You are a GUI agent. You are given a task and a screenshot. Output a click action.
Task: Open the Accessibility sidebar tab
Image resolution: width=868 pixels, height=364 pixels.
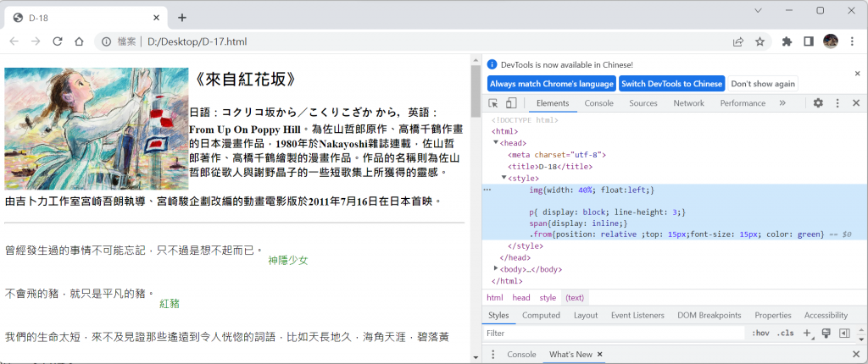826,315
